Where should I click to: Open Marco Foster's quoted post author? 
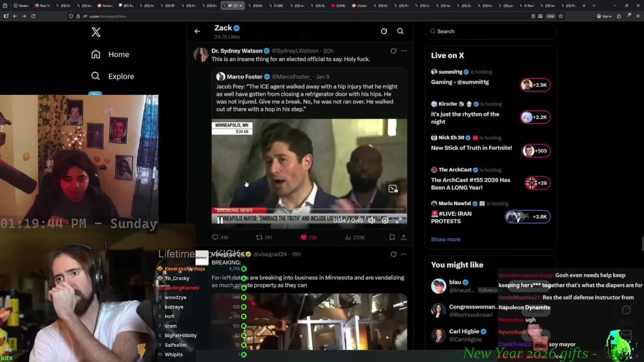coord(245,77)
